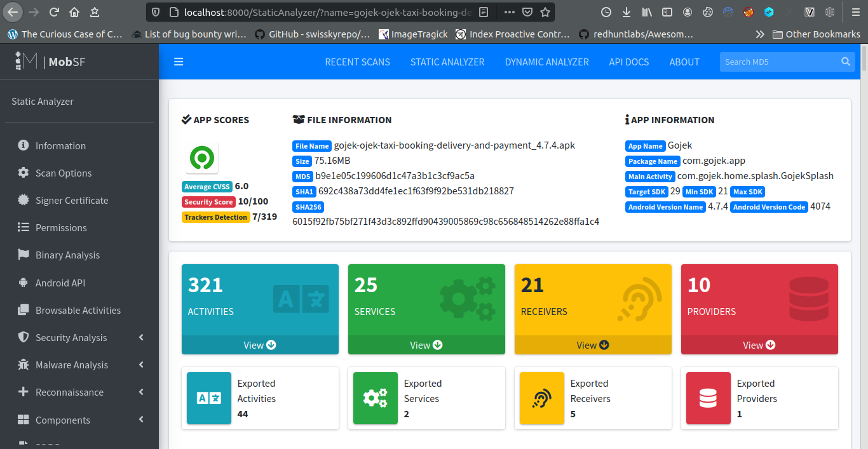The image size is (868, 449).
Task: Click the Security Score red badge
Action: tap(209, 202)
